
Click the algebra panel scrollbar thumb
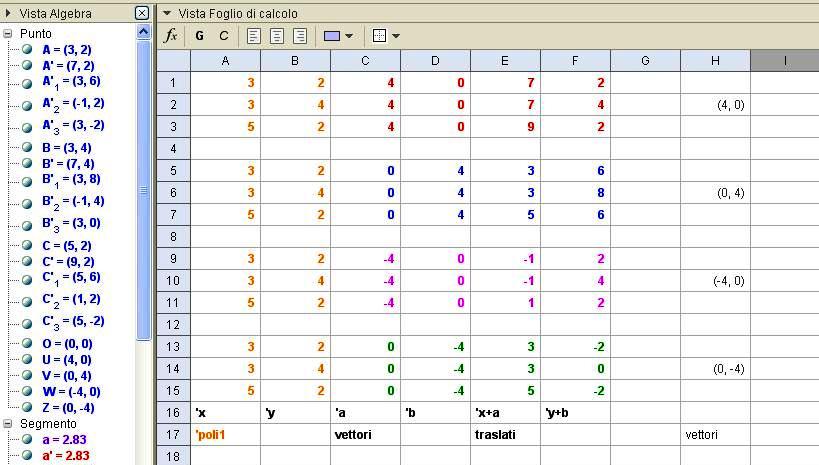(144, 191)
